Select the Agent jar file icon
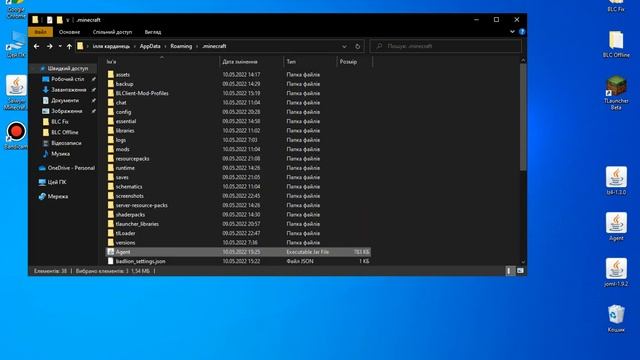The width and height of the screenshot is (640, 360). coord(111,252)
